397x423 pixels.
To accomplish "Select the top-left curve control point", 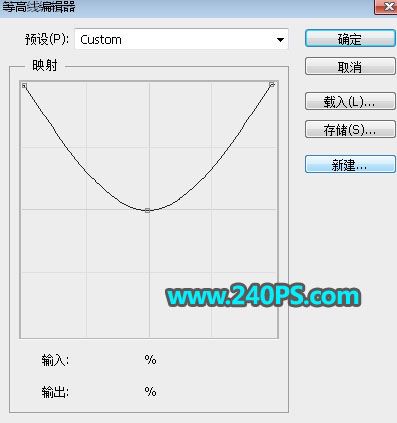I will (24, 86).
